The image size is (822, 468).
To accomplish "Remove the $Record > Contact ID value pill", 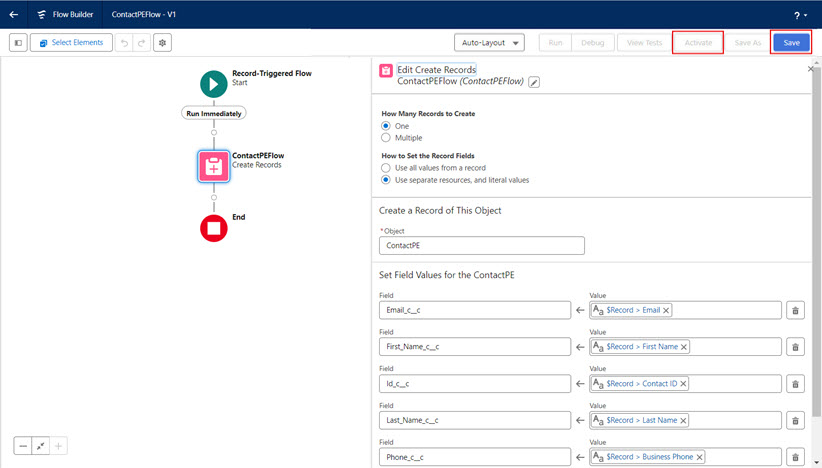I will [x=683, y=384].
